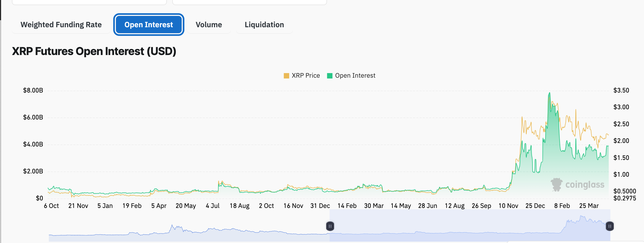
Task: Select the Open Interest tab
Action: [x=149, y=25]
